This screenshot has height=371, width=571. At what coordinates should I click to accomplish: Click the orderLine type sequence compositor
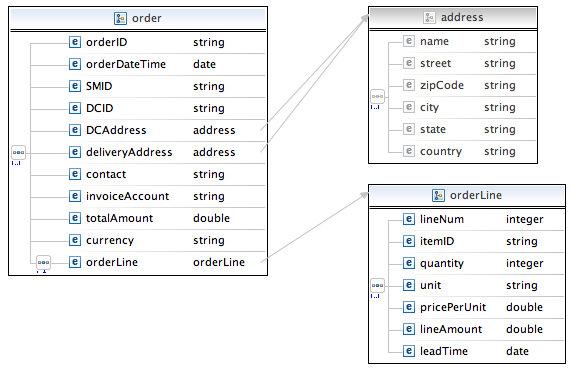click(x=378, y=285)
